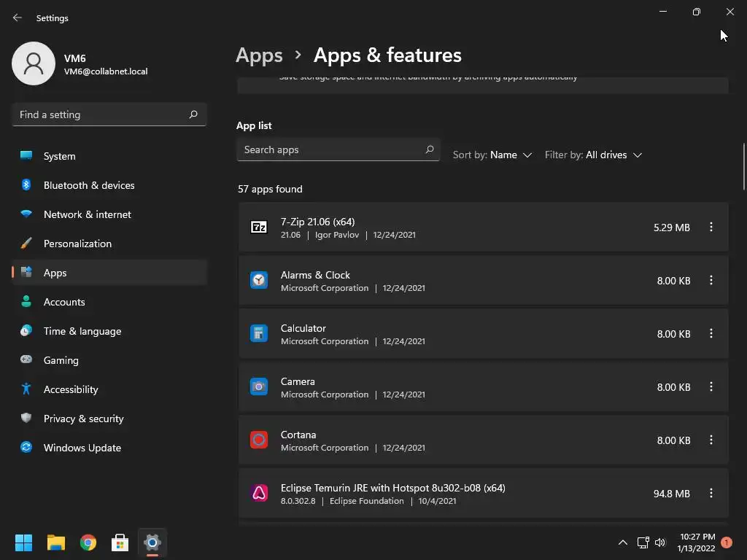747x560 pixels.
Task: Click the Apps breadcrumb link
Action: (259, 55)
